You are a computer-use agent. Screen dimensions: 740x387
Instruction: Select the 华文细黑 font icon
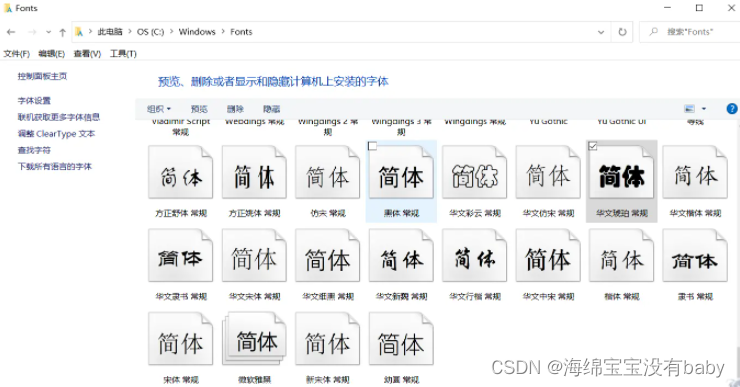coord(328,255)
